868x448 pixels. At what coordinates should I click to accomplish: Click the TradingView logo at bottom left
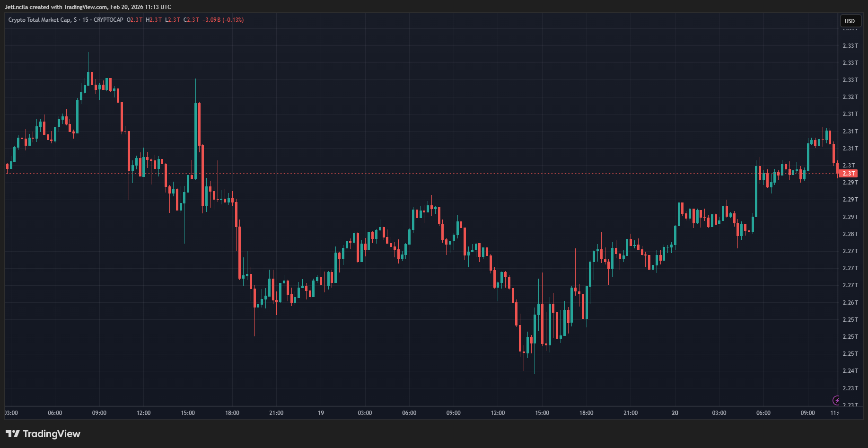click(x=43, y=434)
